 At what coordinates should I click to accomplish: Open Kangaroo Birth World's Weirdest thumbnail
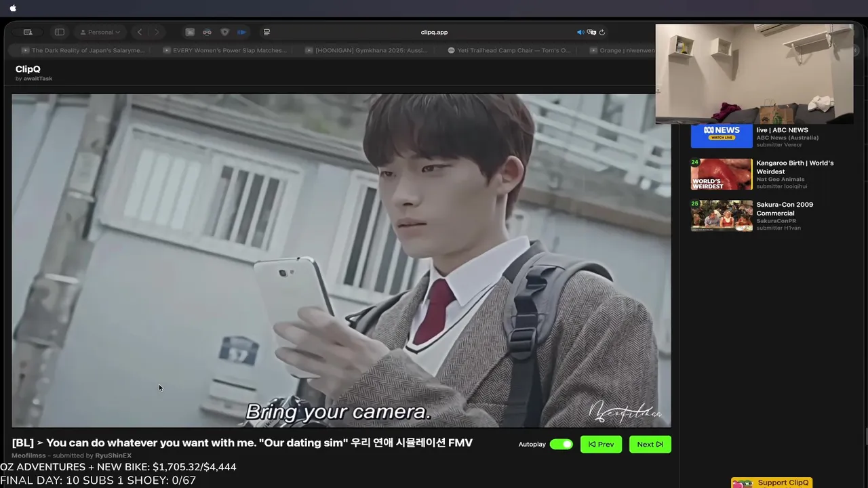pos(722,174)
